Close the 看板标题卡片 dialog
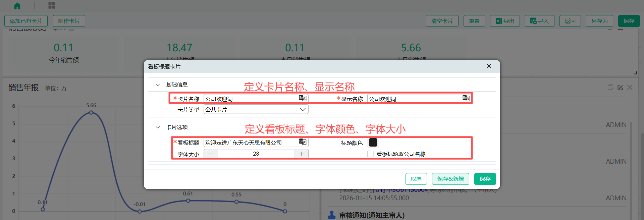The image size is (644, 220). (489, 66)
